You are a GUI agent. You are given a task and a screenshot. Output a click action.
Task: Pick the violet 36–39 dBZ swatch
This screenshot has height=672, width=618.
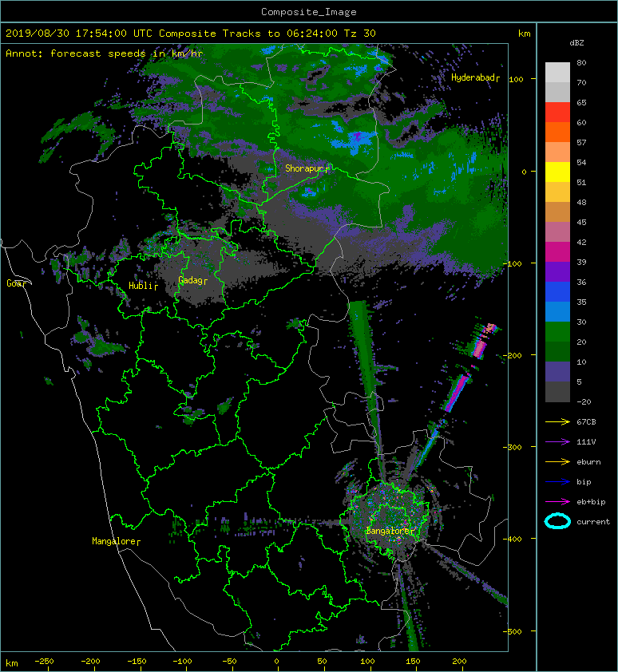tap(557, 271)
